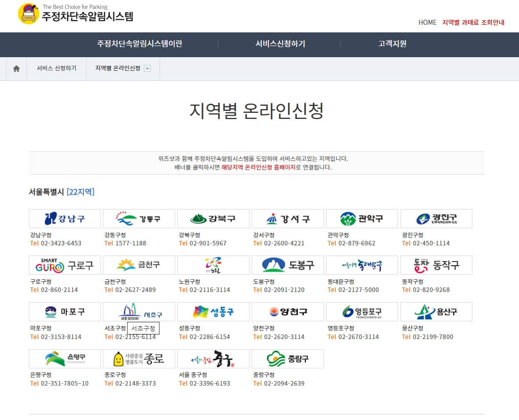Expand the 지역별 온라인신청 breadcrumb dropdown
519x420 pixels.
[147, 69]
